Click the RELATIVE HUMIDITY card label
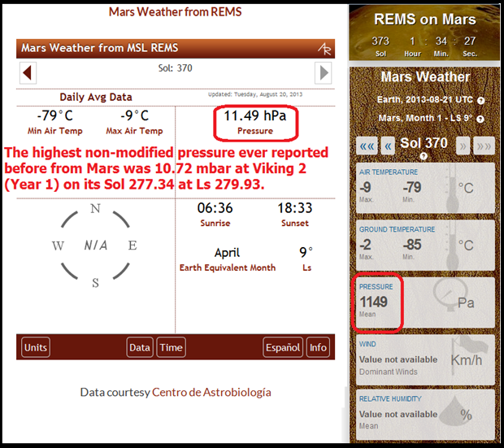This screenshot has width=504, height=448. tap(390, 398)
